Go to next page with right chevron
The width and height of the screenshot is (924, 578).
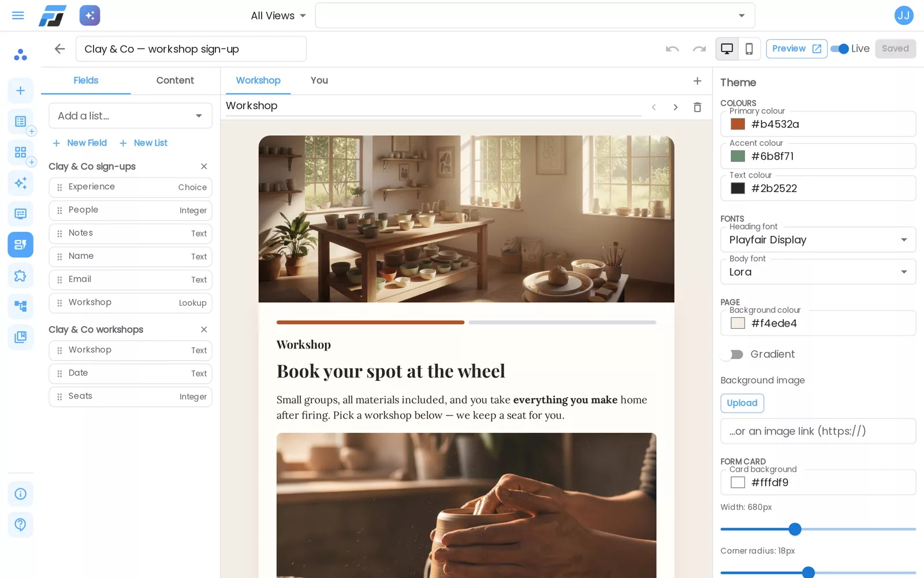676,107
